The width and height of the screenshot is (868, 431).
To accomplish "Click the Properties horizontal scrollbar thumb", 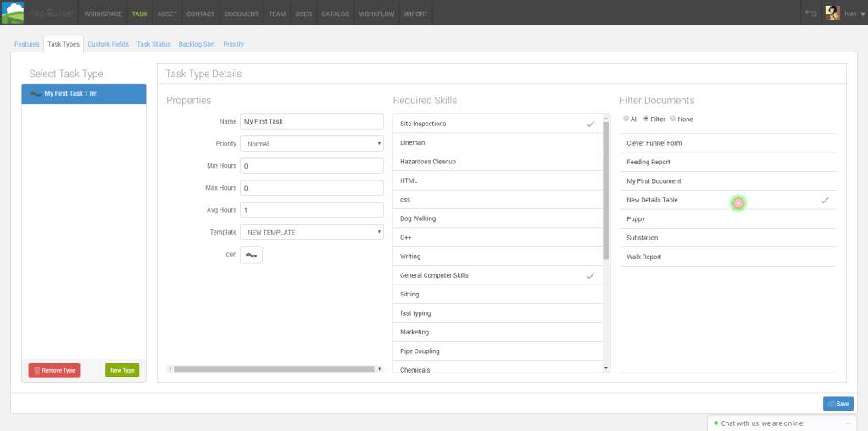I will click(x=274, y=368).
